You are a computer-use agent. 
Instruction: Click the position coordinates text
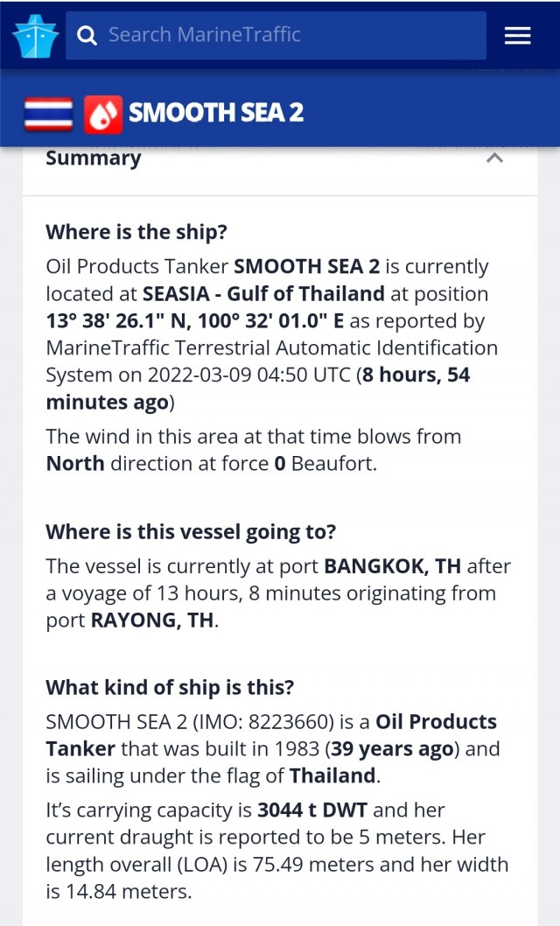click(x=195, y=320)
